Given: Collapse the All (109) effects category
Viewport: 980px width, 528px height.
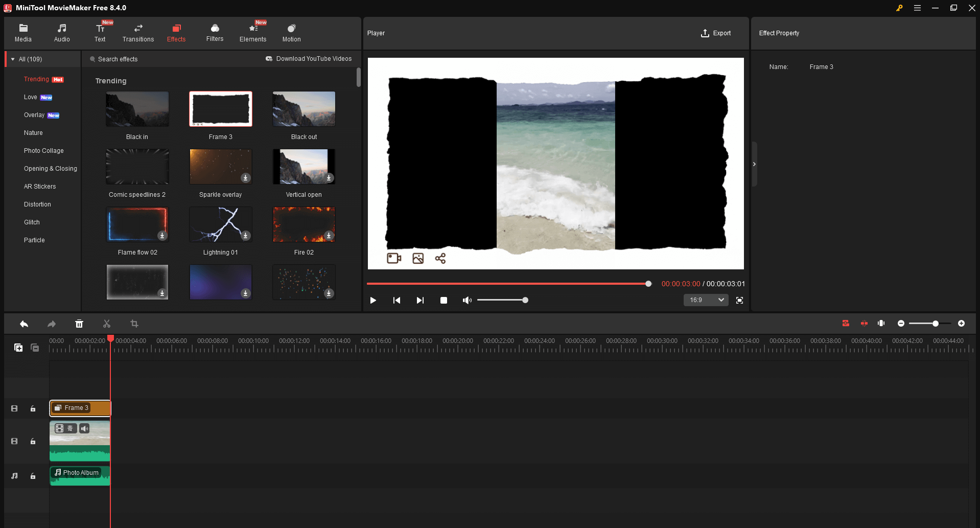Looking at the screenshot, I should click(12, 59).
